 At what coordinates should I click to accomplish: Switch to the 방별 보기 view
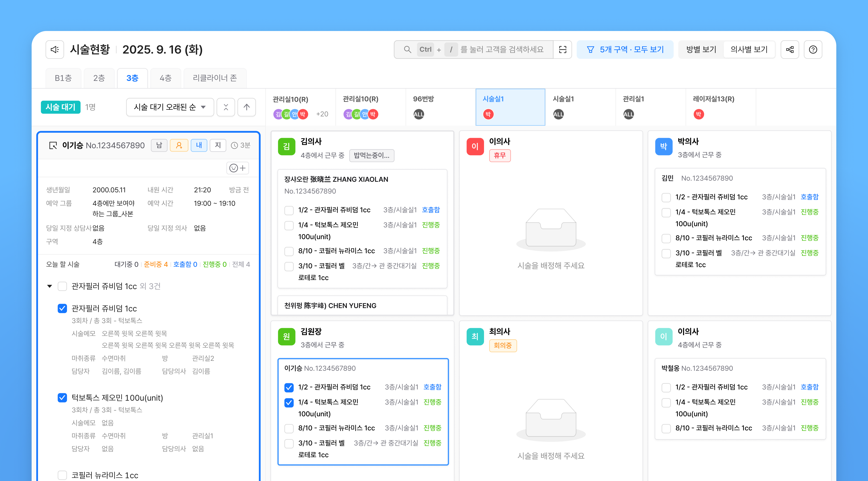[701, 50]
